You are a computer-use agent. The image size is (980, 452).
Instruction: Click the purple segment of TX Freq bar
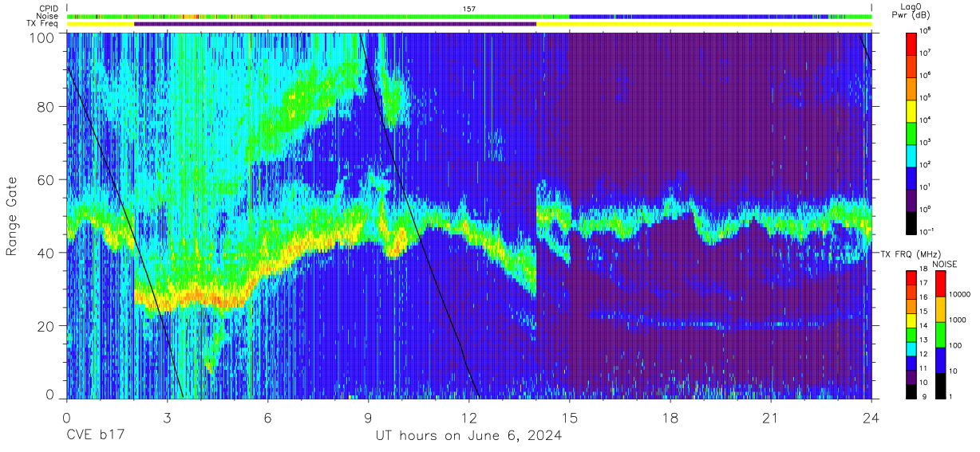[x=335, y=24]
